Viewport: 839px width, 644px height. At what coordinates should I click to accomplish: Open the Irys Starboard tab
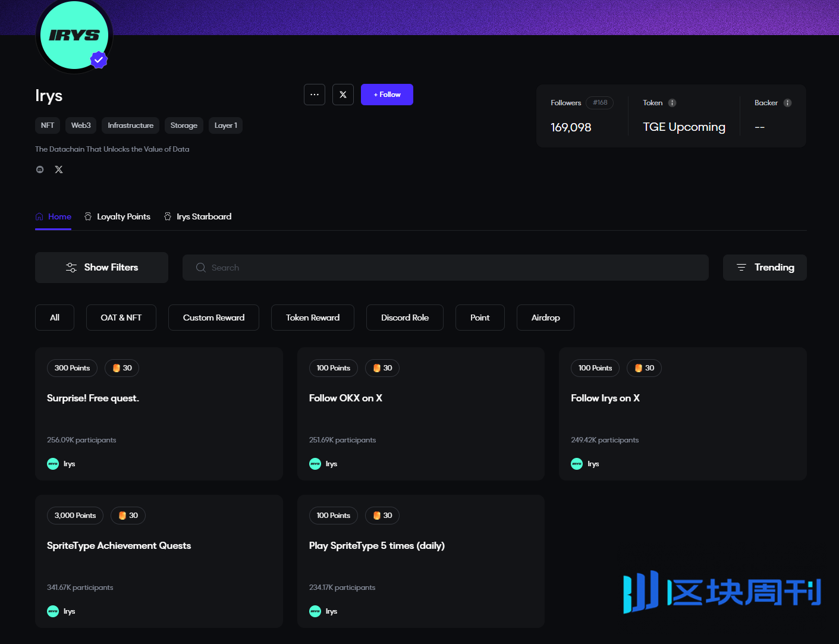[197, 217]
